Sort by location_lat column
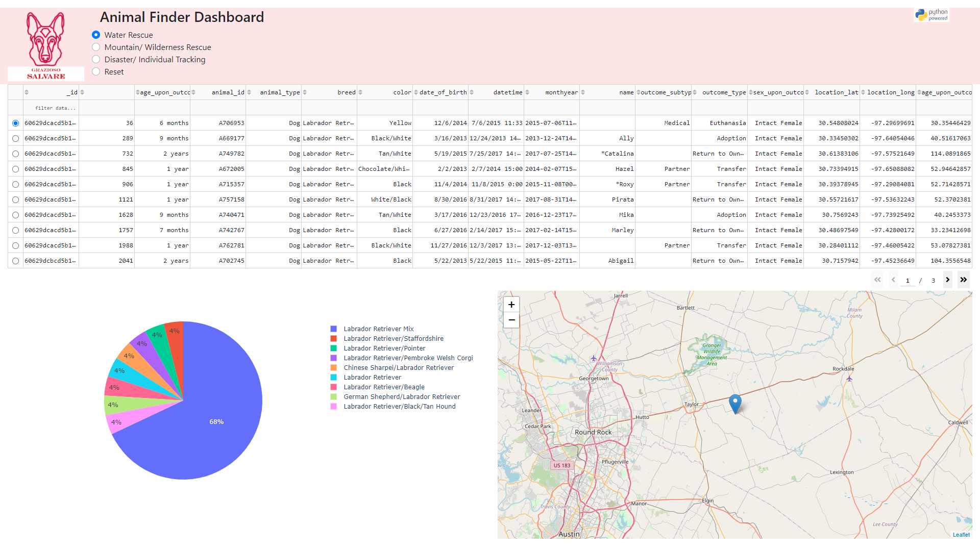Image resolution: width=980 pixels, height=551 pixels. 807,92
